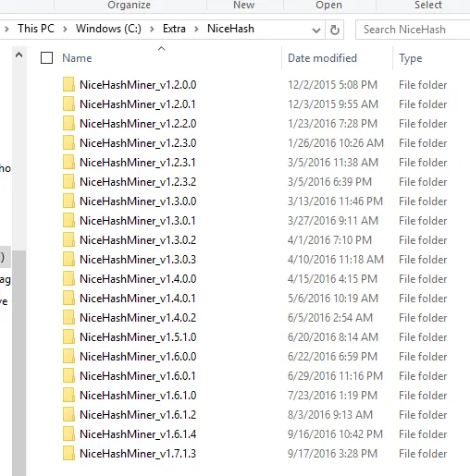Select the folder name NiceHashMiner_v1.4.0.1

[138, 299]
